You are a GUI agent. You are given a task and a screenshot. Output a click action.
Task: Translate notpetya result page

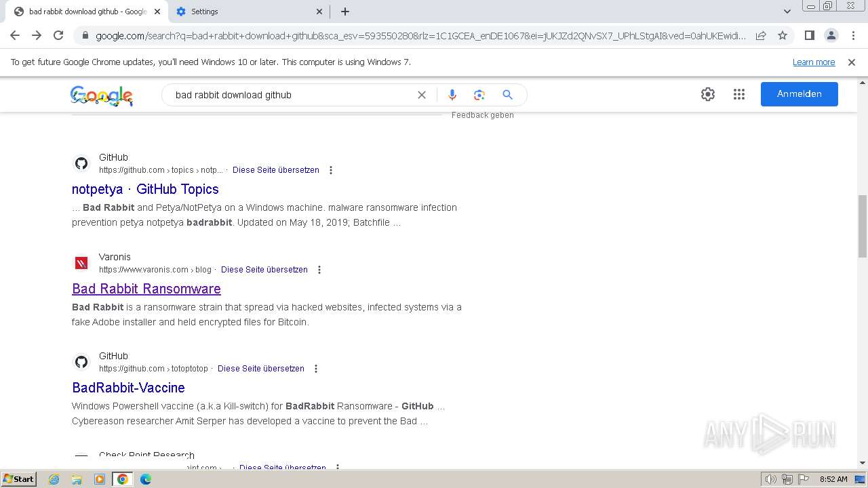[x=276, y=170]
